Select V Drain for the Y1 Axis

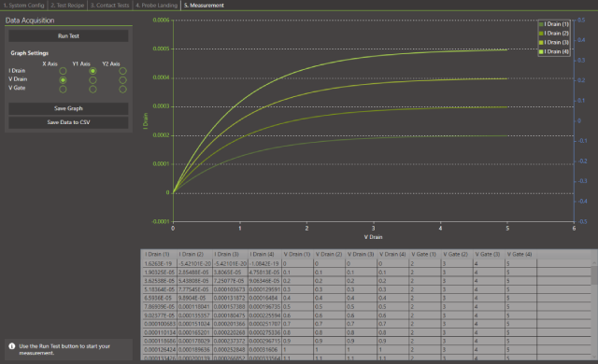(93, 80)
